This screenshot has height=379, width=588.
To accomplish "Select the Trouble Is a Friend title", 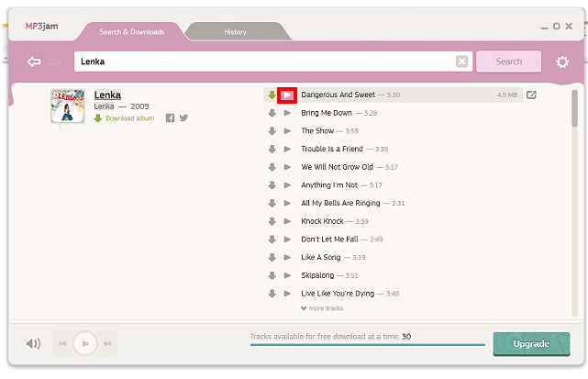I will tap(332, 149).
